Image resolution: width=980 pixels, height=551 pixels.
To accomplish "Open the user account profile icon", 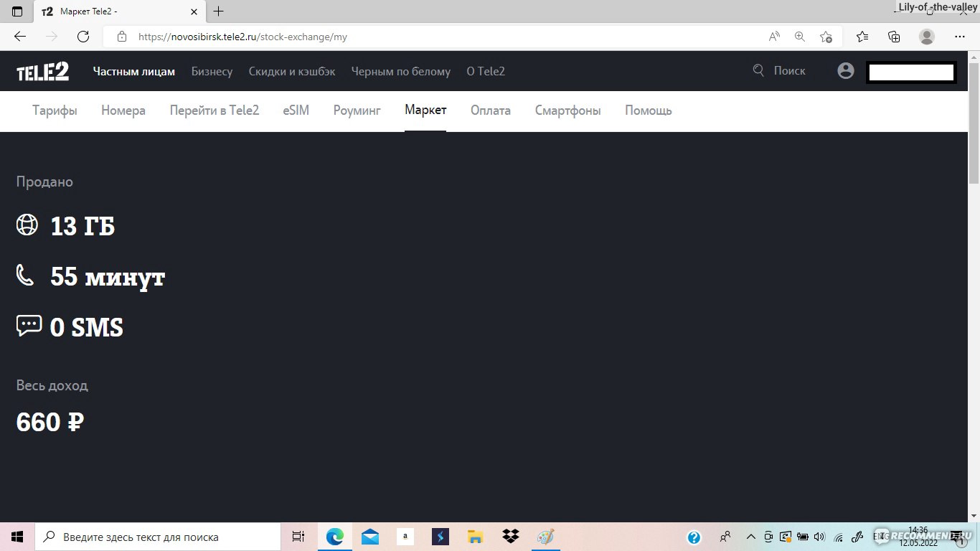I will [846, 71].
